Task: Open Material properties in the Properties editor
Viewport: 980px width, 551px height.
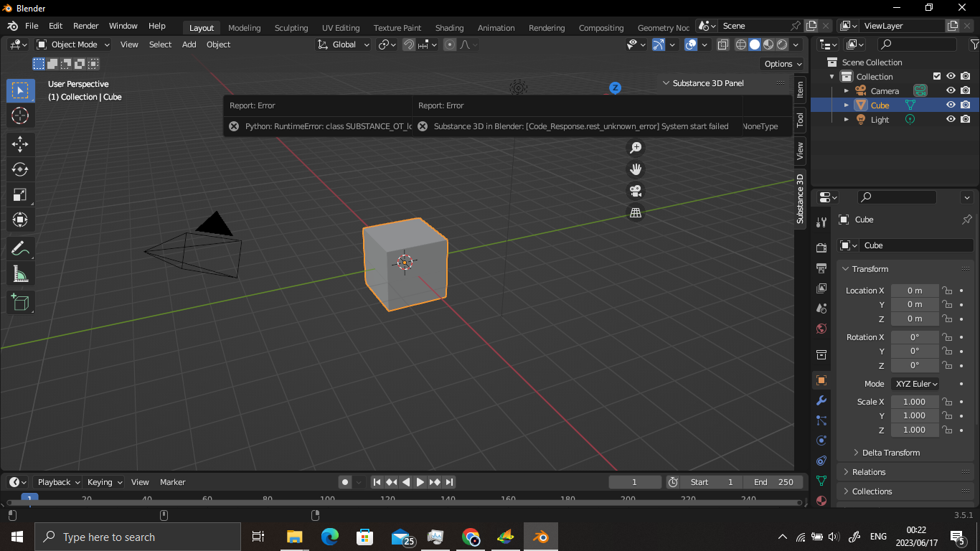Action: tap(821, 501)
